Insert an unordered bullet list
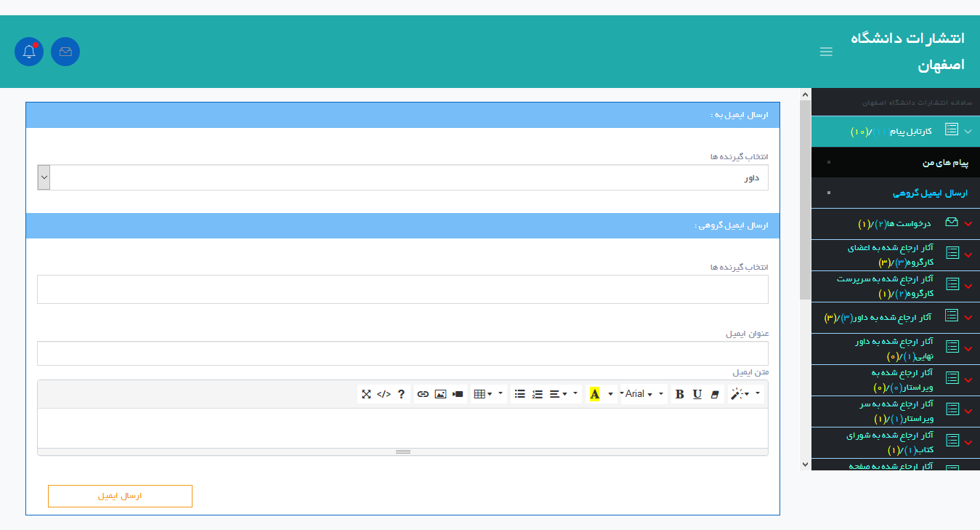 coord(520,394)
